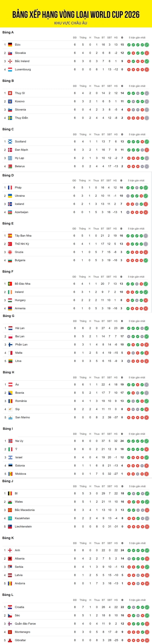Viewport: 152px width, 644px height.
Task: Click the Portugal flag beside Bồ Đào Nha
Action: point(10,284)
